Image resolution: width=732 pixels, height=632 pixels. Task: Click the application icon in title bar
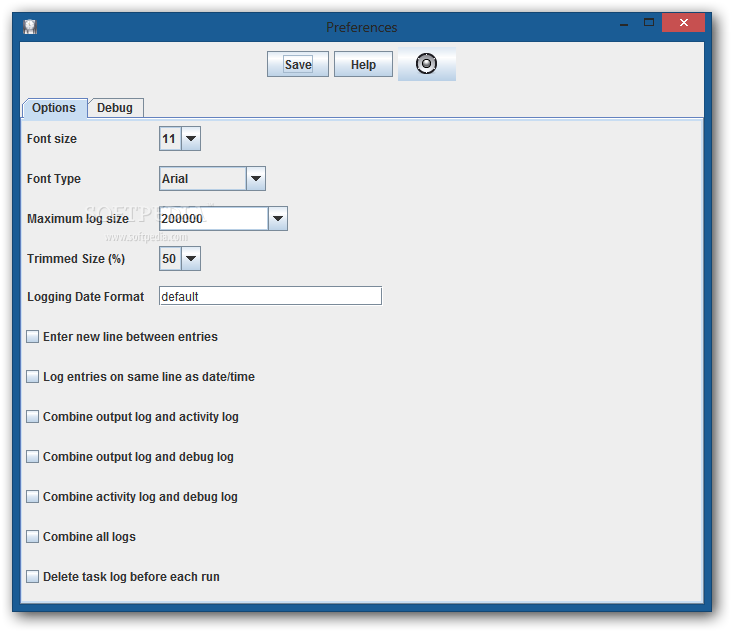click(x=30, y=27)
